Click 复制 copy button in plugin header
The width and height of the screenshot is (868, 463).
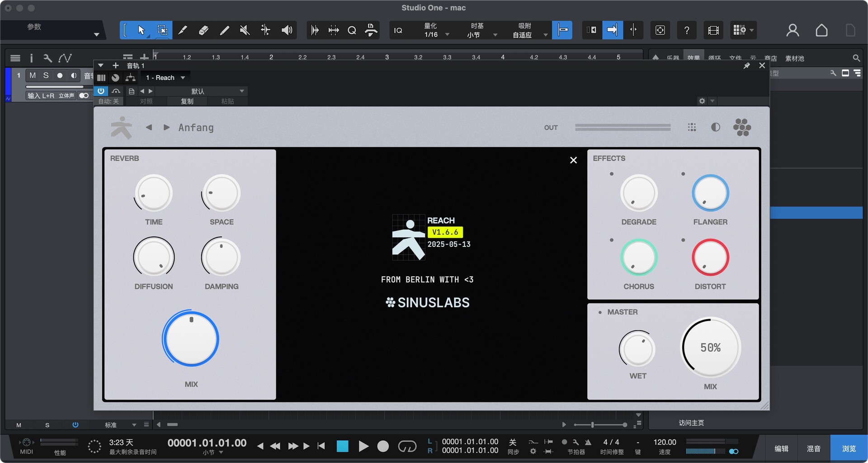pos(187,101)
